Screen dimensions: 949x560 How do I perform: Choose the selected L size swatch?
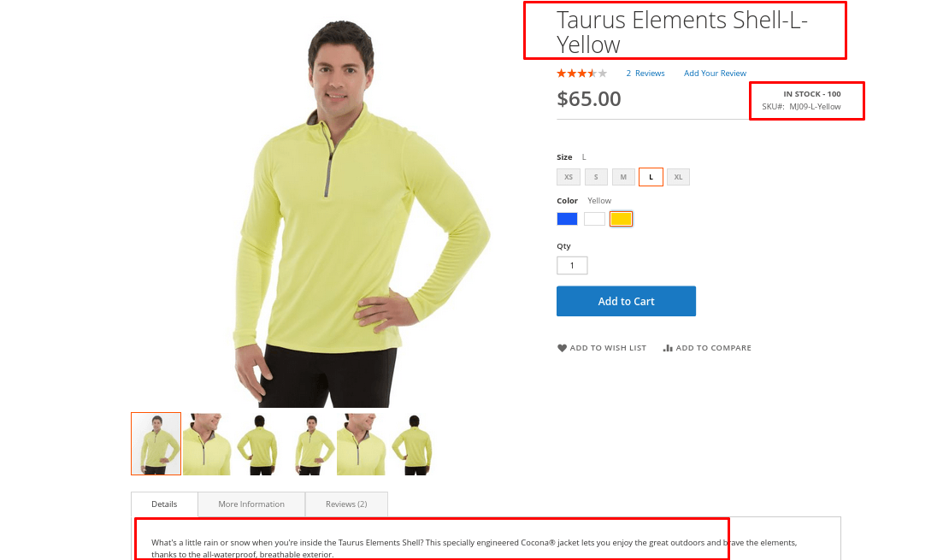[651, 177]
